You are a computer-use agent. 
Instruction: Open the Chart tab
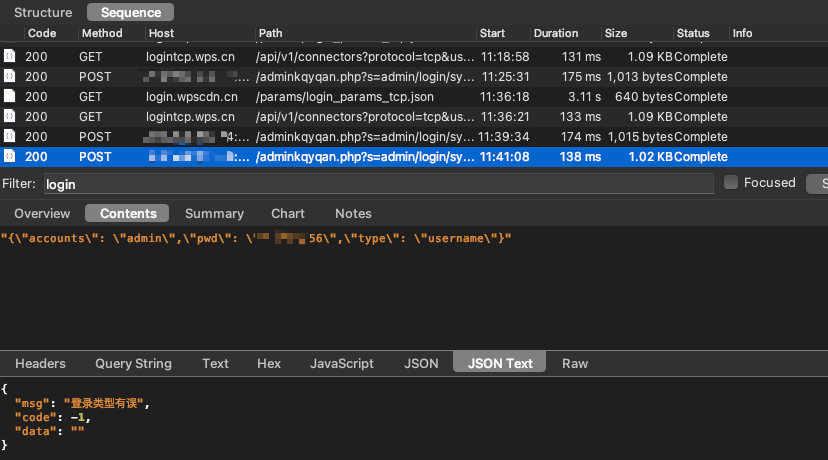click(x=288, y=213)
